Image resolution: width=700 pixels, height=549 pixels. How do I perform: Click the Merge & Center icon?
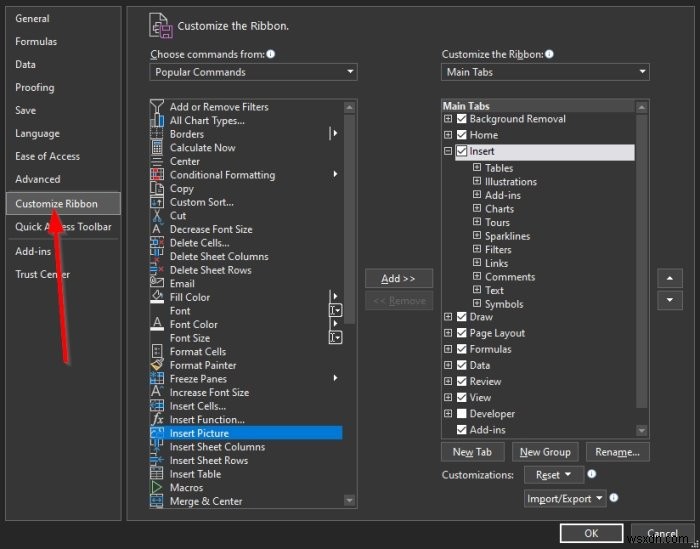point(157,501)
